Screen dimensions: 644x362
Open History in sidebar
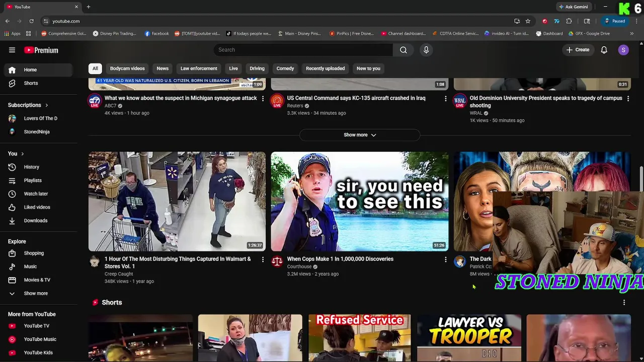point(39,167)
